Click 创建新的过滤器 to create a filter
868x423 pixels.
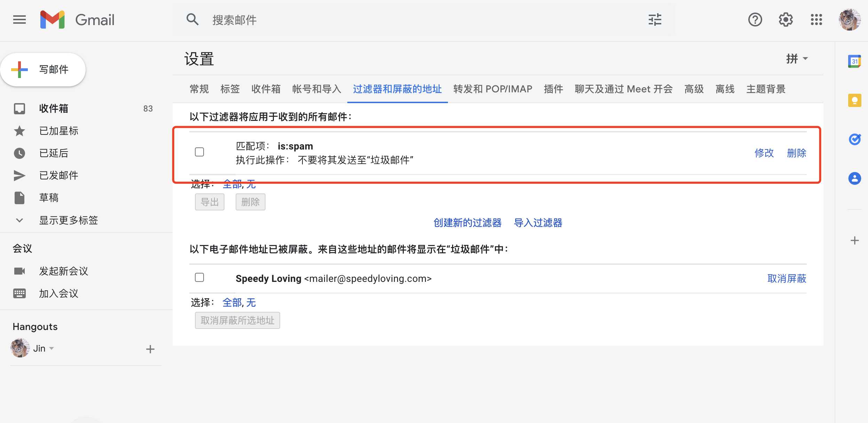click(x=467, y=223)
